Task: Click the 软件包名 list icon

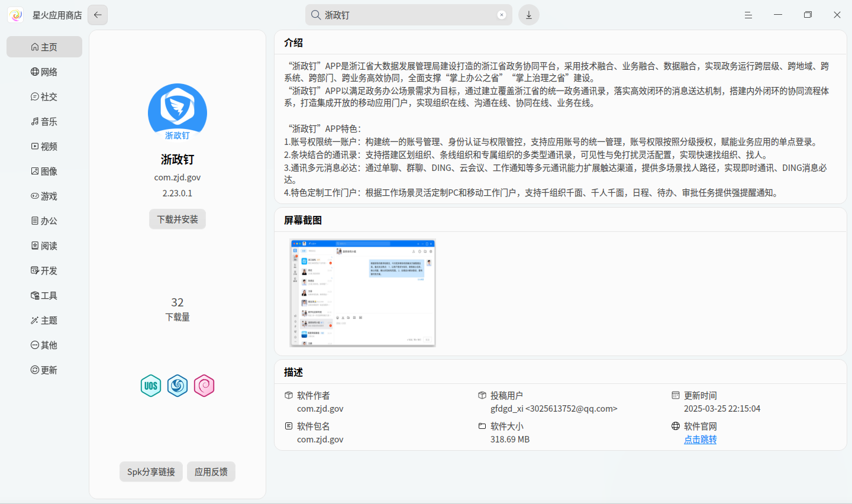Action: tap(289, 426)
